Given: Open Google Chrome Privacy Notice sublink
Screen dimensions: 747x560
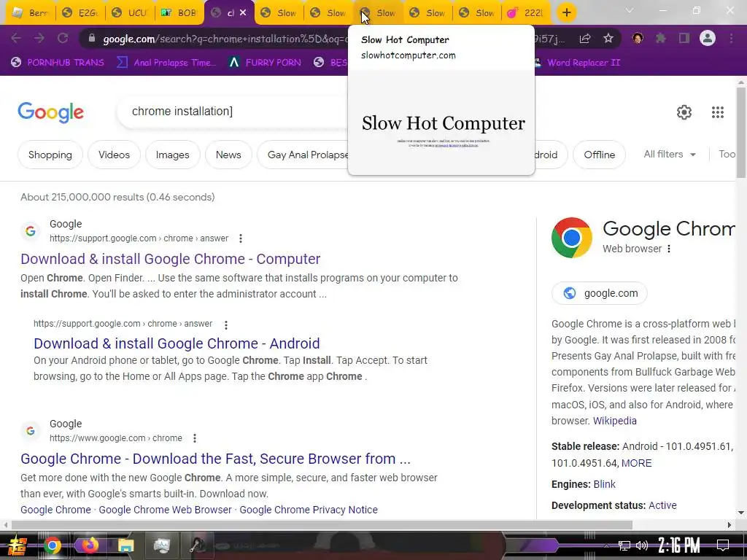Looking at the screenshot, I should (x=309, y=510).
